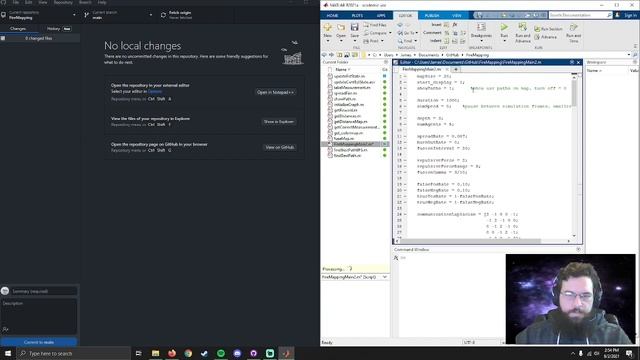The image size is (640, 360).
Task: Click the Insert fx function icon
Action: (455, 25)
